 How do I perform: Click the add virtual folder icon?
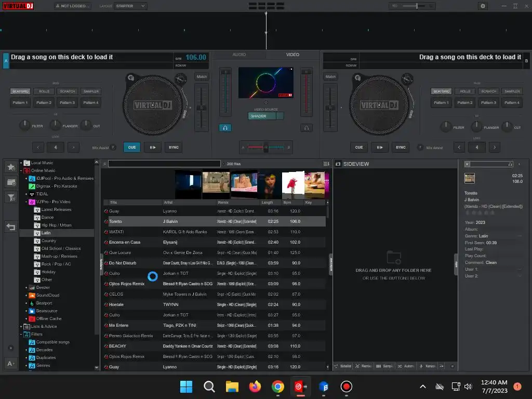coord(11,182)
